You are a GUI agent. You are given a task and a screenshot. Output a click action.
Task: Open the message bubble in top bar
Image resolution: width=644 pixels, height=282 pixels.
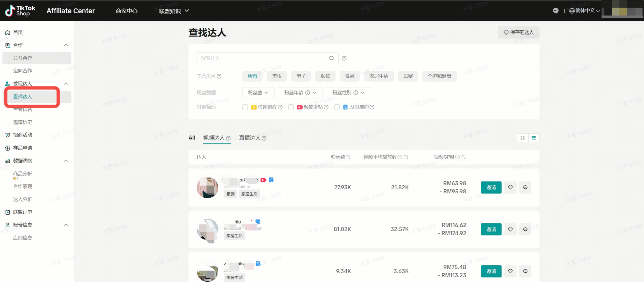(555, 11)
